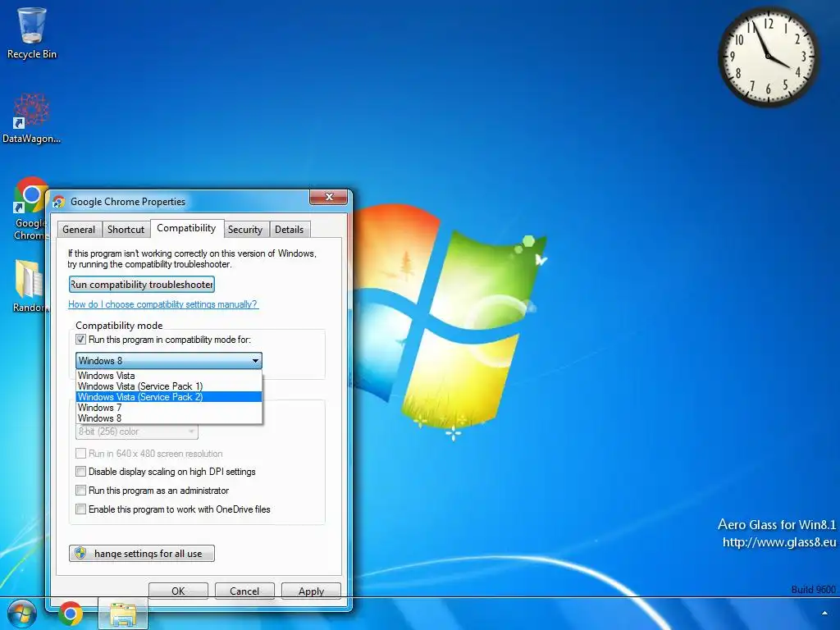The image size is (840, 630).
Task: Select Windows Vista (Service Pack 2) option
Action: pyautogui.click(x=169, y=397)
